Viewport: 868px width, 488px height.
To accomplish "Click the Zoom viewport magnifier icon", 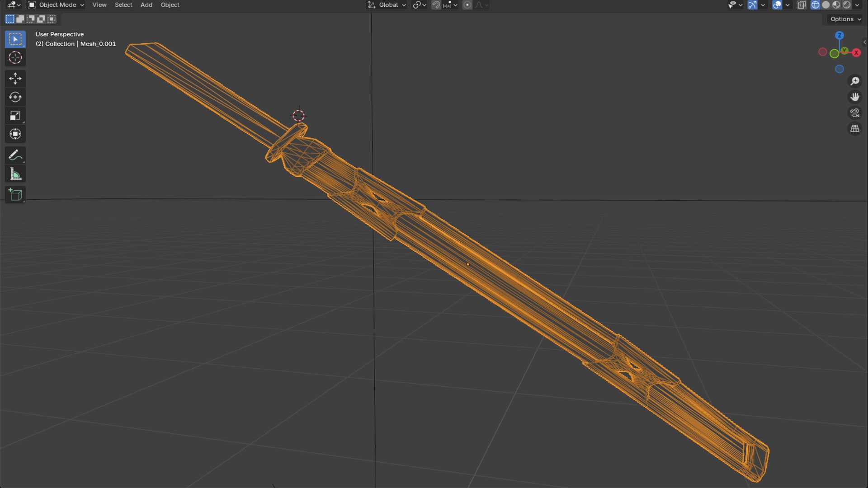I will click(x=854, y=81).
